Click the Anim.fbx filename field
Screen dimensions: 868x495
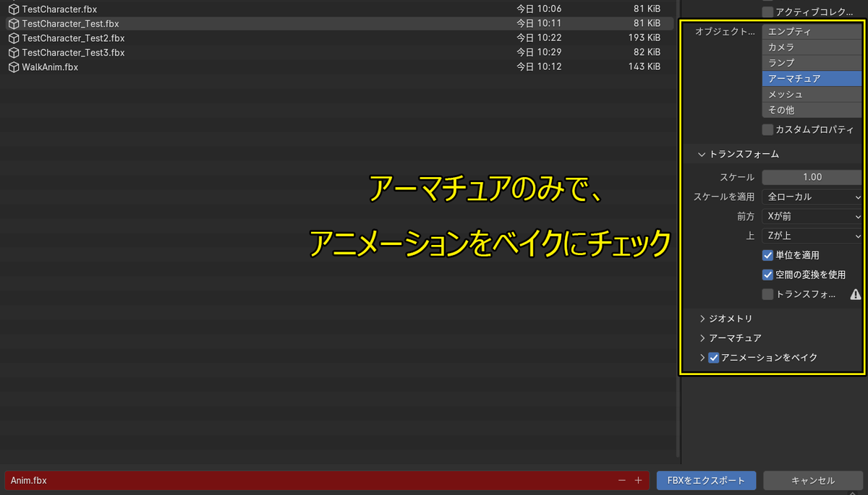pos(325,481)
